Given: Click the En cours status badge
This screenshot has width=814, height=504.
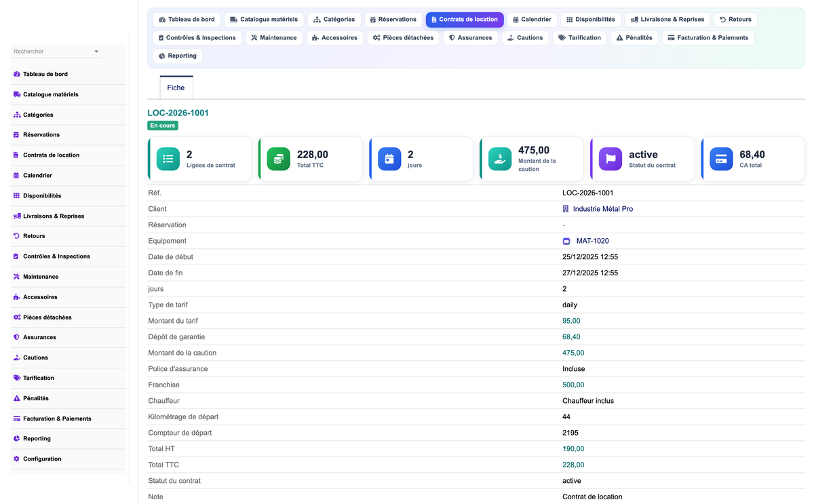Looking at the screenshot, I should [163, 125].
